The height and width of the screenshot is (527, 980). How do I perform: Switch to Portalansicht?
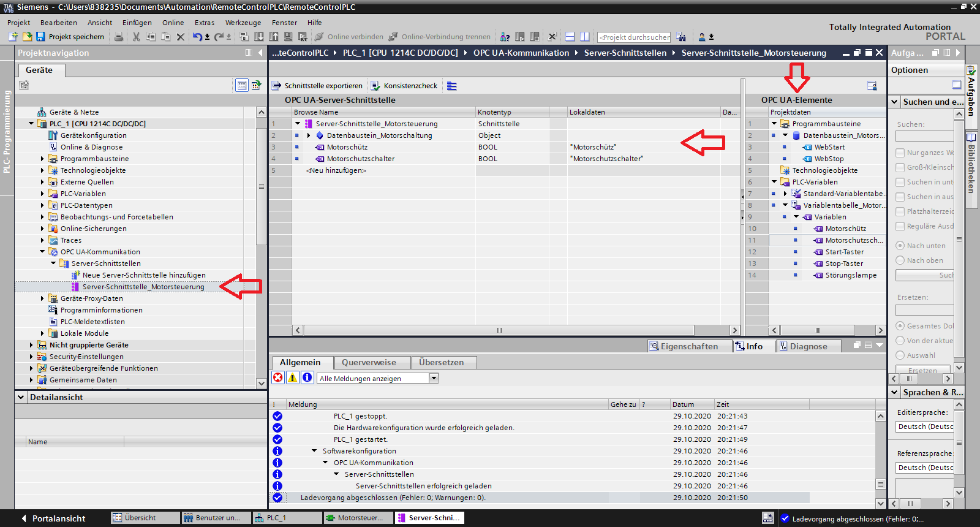53,518
